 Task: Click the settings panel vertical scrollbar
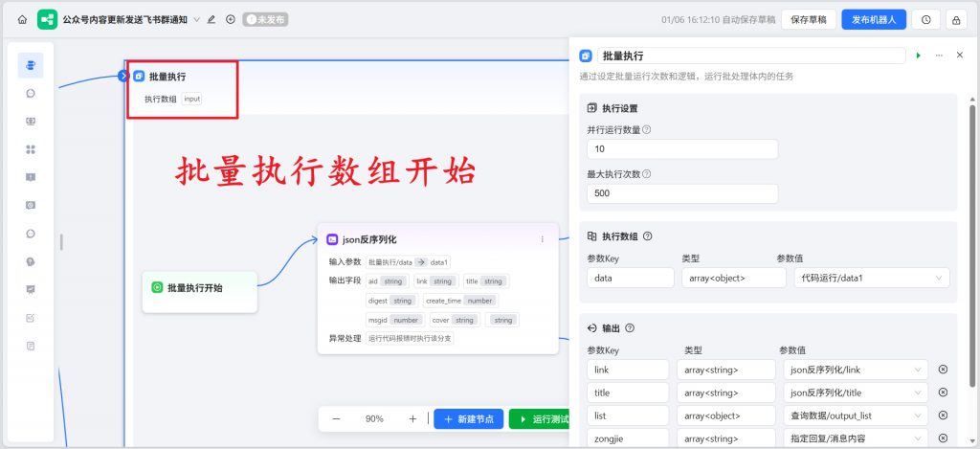click(972, 244)
